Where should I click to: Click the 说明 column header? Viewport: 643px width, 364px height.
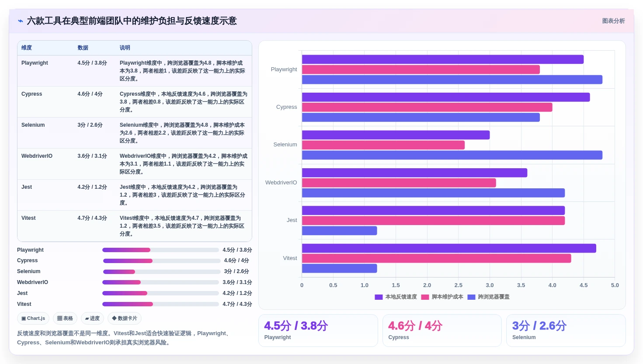click(x=125, y=48)
